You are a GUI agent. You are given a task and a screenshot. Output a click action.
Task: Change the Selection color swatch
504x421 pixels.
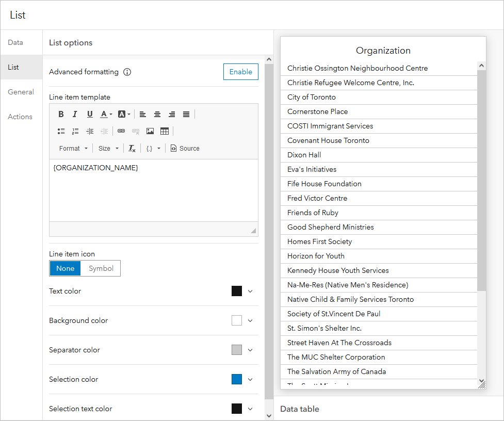pos(236,379)
